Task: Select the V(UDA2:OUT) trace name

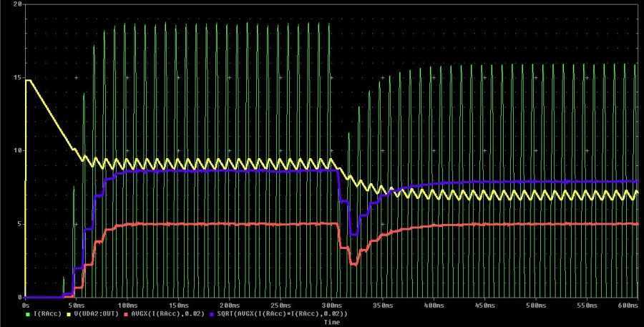Action: click(94, 313)
